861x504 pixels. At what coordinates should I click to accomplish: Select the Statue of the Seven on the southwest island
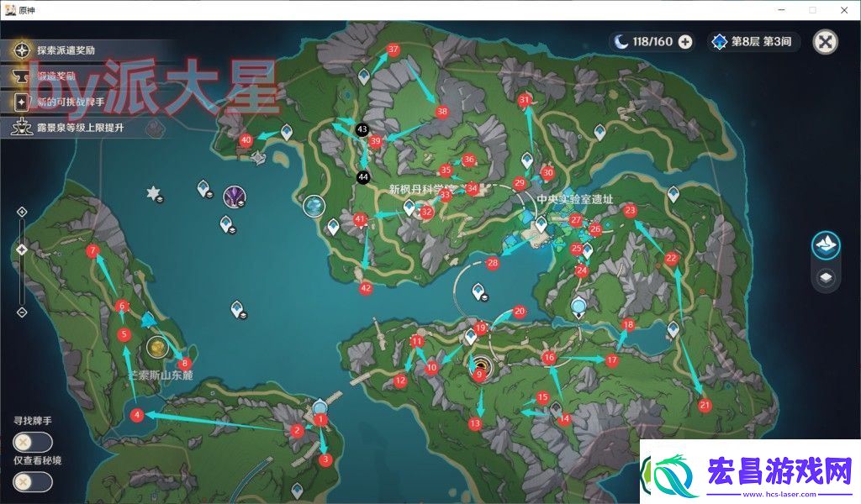click(320, 408)
